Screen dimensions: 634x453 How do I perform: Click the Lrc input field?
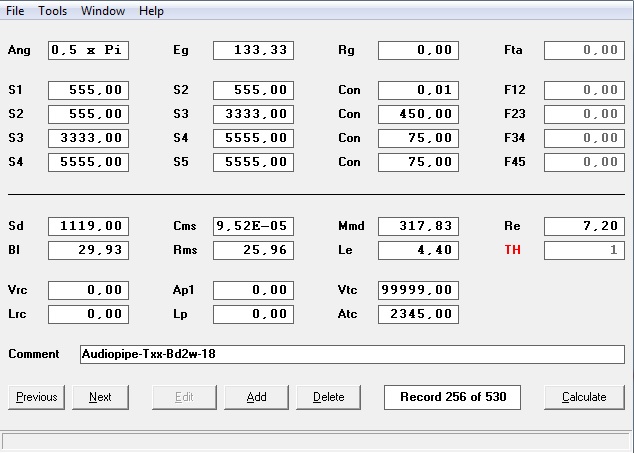[89, 314]
